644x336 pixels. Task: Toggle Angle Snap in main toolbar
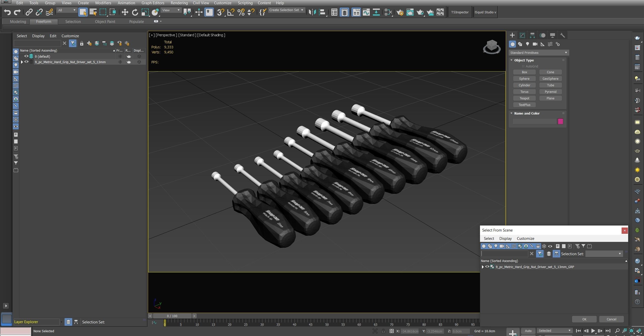pyautogui.click(x=231, y=12)
